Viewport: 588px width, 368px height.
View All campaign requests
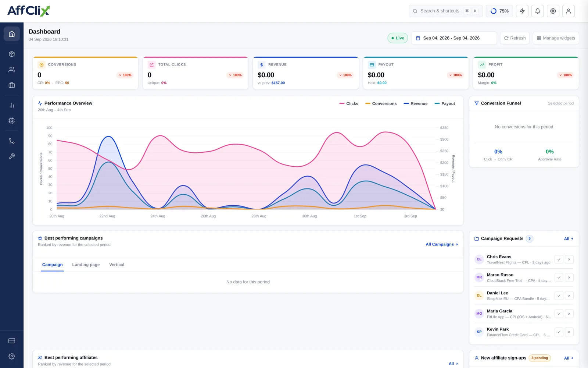tap(569, 239)
